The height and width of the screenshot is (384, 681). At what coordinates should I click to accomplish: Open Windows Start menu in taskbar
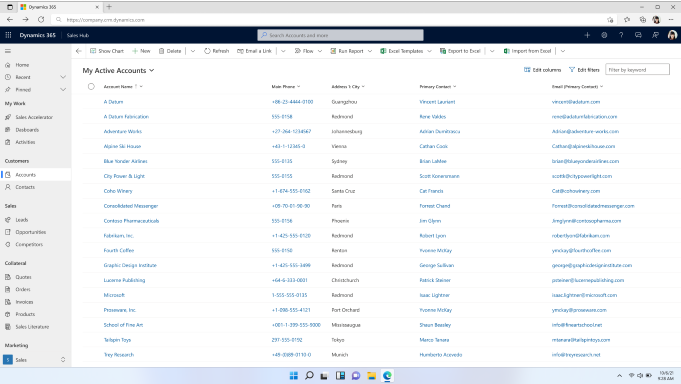(294, 375)
